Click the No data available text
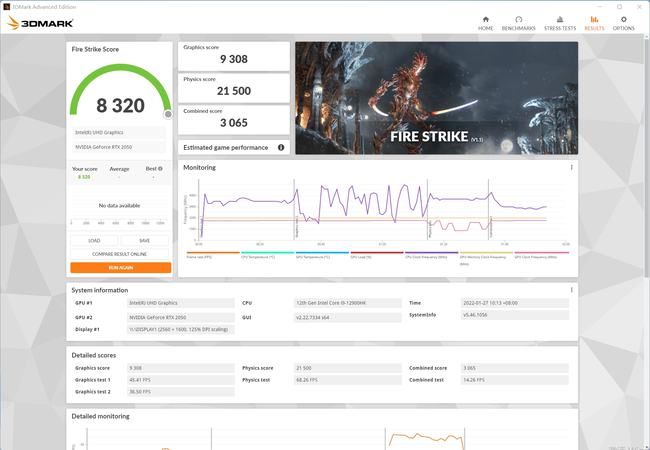The height and width of the screenshot is (450, 650). click(x=119, y=206)
